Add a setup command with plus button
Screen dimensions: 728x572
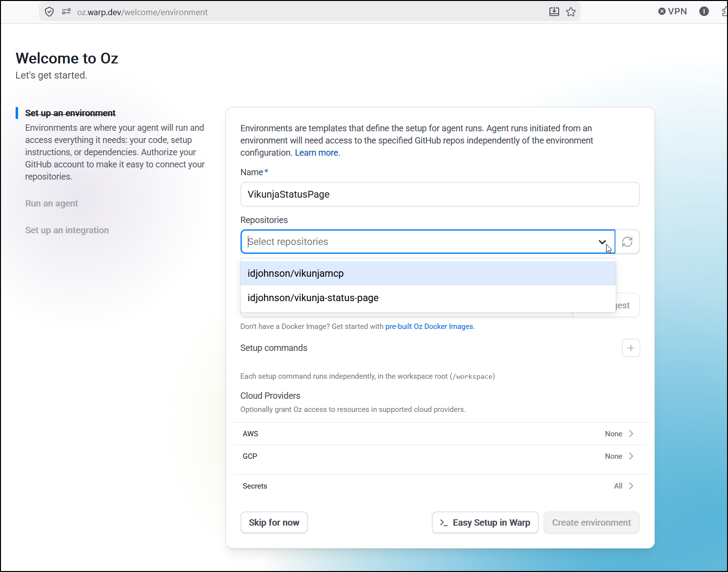pos(631,348)
